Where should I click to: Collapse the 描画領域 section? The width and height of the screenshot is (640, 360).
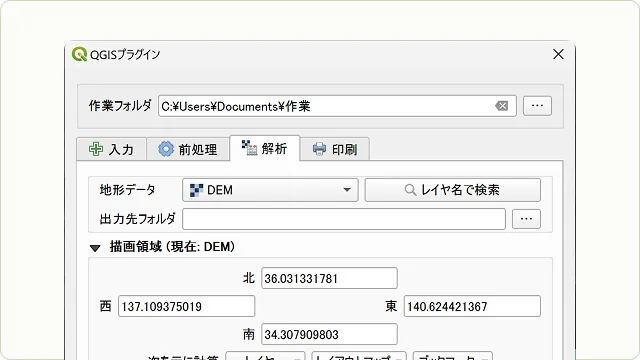tap(95, 247)
